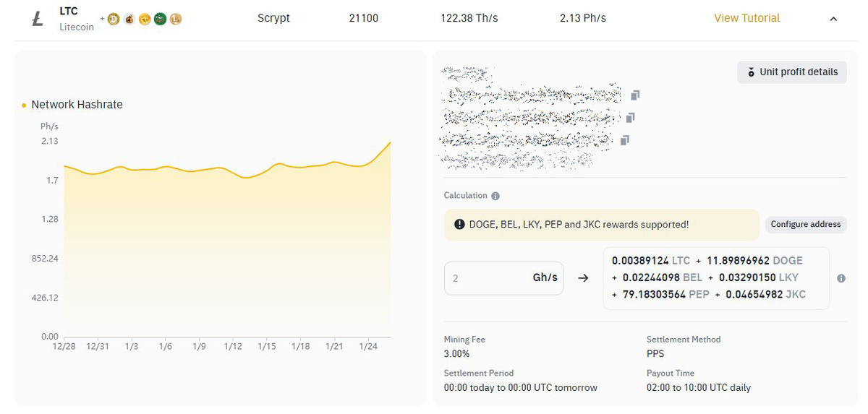Screen dimensions: 868x414
Task: Open the View Tutorial link
Action: 746,18
